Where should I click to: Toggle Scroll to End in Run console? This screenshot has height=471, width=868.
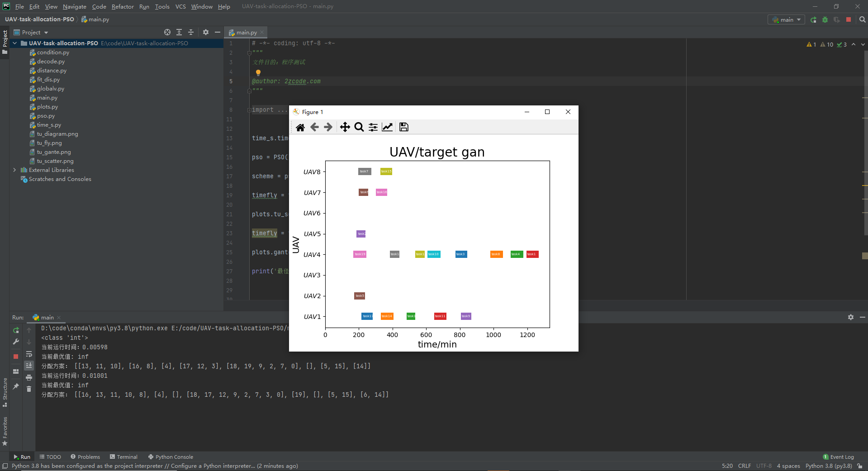click(29, 366)
